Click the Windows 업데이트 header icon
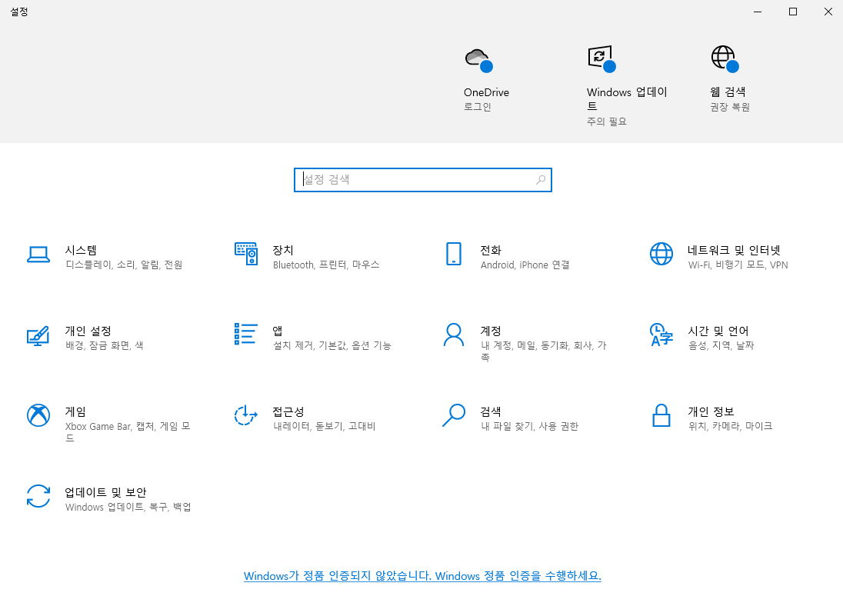Image resolution: width=843 pixels, height=616 pixels. tap(601, 58)
